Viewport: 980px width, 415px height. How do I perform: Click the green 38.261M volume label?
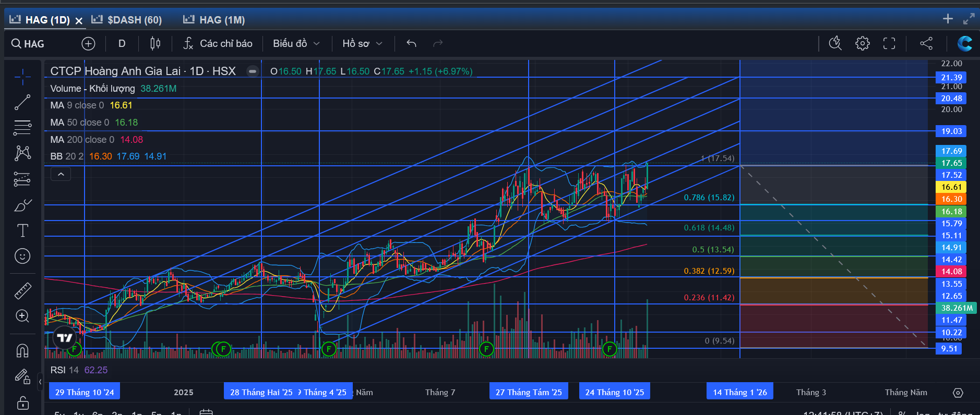point(957,308)
